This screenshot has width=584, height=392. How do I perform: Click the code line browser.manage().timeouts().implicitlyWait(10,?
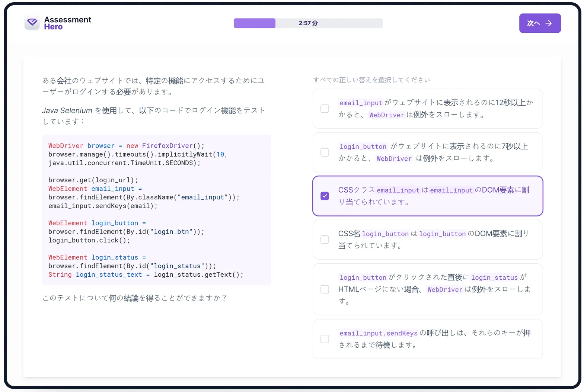coord(138,154)
